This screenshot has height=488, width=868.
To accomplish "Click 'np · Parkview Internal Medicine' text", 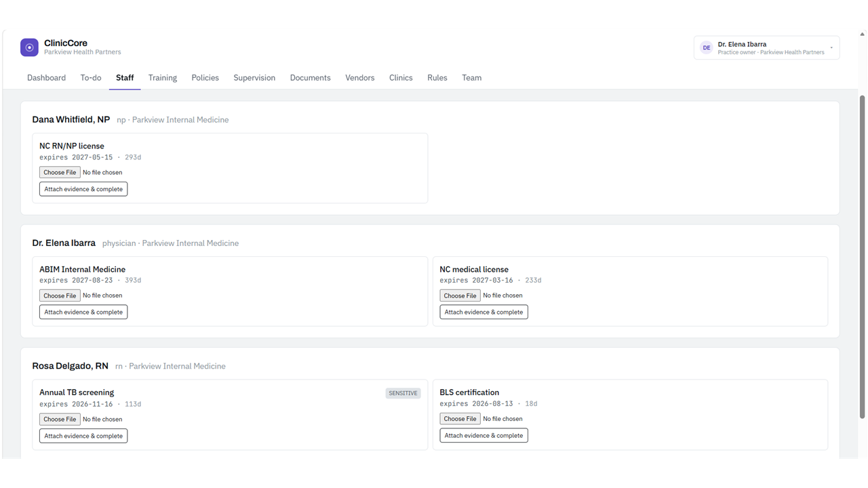I will coord(173,120).
